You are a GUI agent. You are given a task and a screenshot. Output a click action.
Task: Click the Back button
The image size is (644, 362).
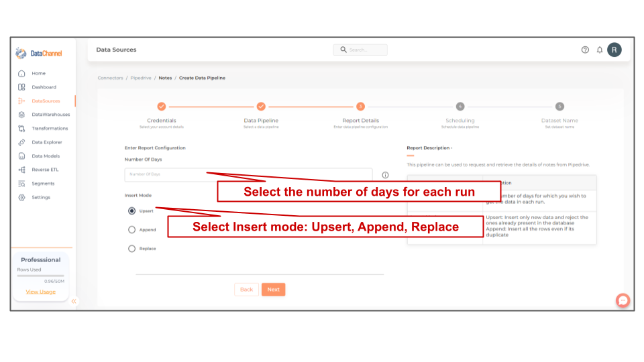click(x=246, y=290)
